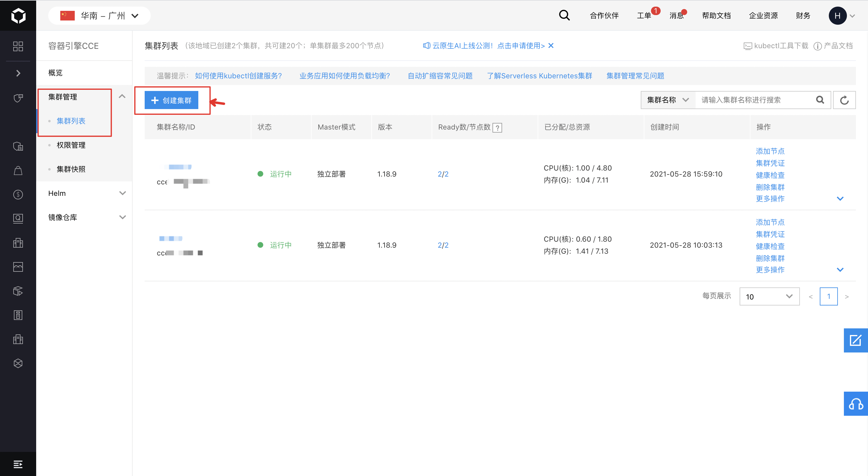The height and width of the screenshot is (476, 868).
Task: Click the shopping bag icon in left rail
Action: coord(18,171)
